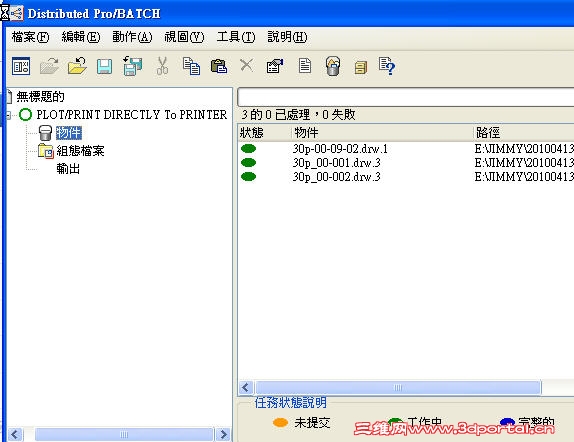Click the X delete icon
574x442 pixels.
click(246, 66)
